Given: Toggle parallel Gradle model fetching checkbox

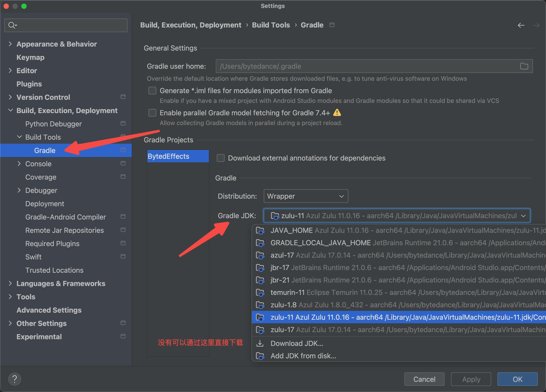Looking at the screenshot, I should [152, 113].
